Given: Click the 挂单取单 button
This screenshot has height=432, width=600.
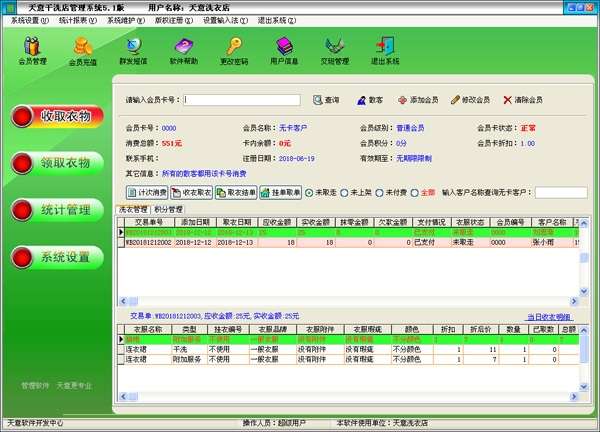Looking at the screenshot, I should [281, 192].
